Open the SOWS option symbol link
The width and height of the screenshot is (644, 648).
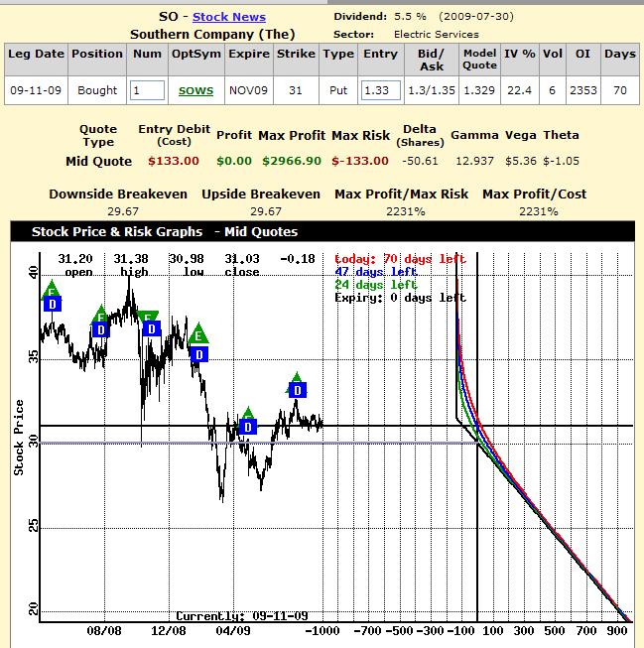(195, 90)
